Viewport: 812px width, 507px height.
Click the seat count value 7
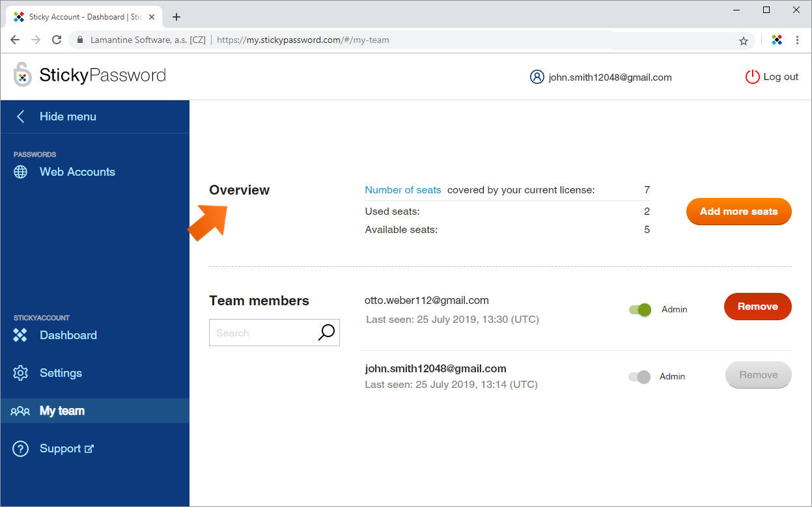click(647, 190)
